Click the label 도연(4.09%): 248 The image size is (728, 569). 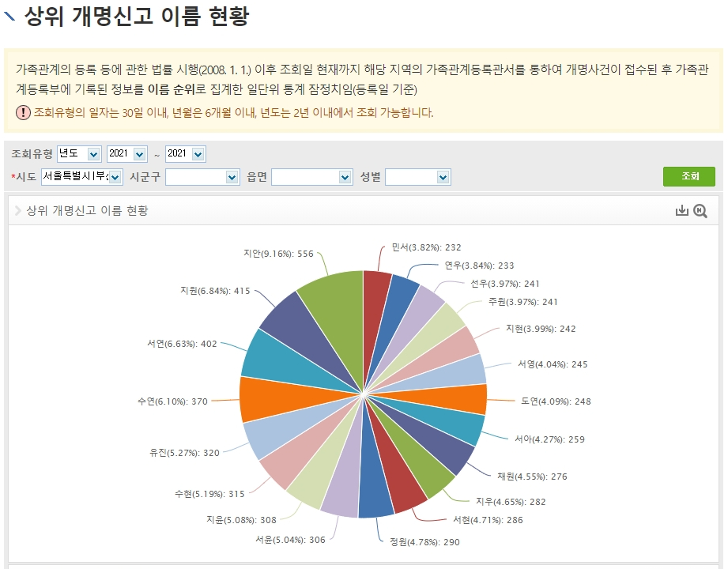556,401
